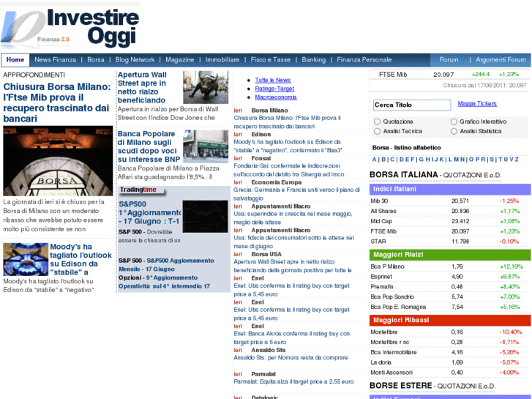Open alphabetical listing G H I J K
Image resolution: width=532 pixels, height=399 pixels.
click(x=431, y=160)
